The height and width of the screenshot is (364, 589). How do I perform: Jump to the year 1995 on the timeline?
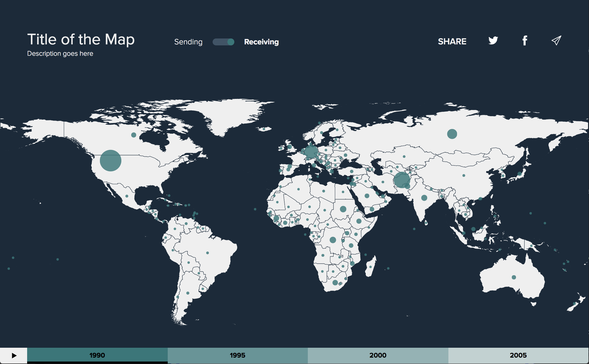point(237,355)
